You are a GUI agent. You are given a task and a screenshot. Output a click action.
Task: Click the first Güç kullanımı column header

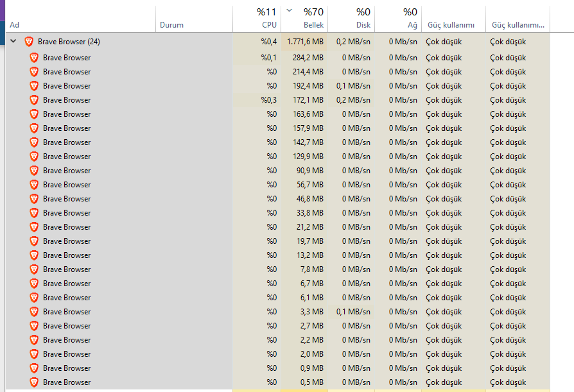point(453,19)
